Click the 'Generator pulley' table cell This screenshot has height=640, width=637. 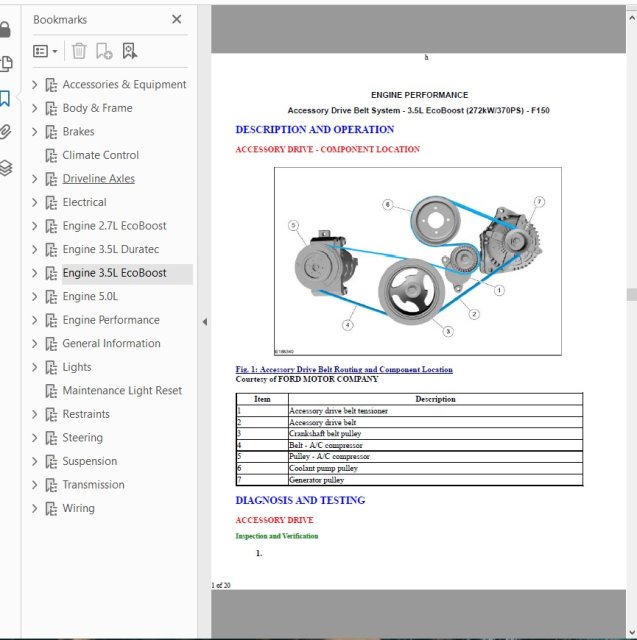click(x=435, y=480)
